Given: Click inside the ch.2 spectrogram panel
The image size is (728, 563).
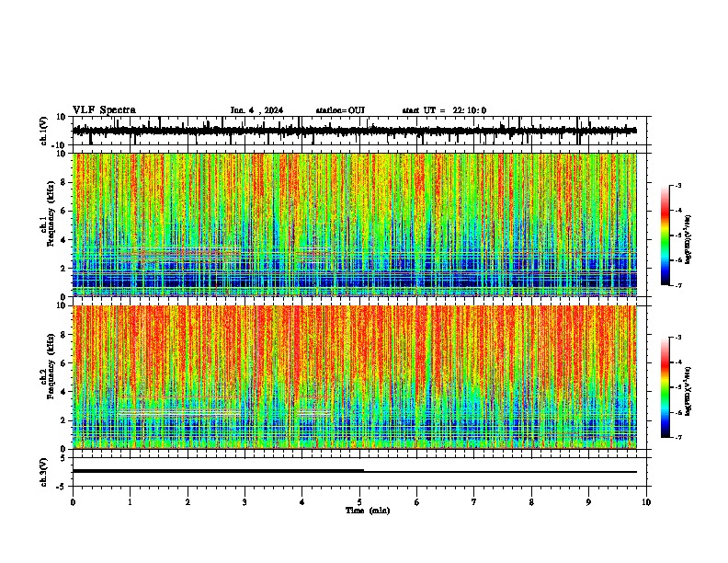Looking at the screenshot, I should [355, 377].
